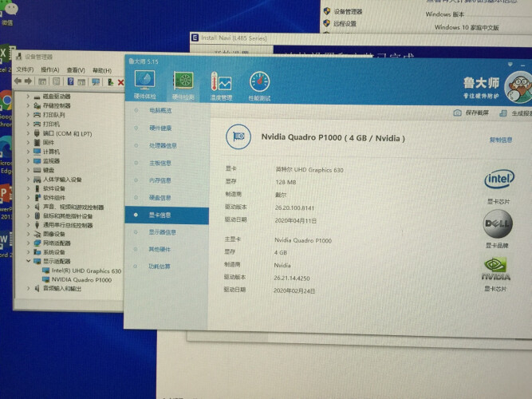Select the 固件 tree item
The image size is (532, 399).
(x=49, y=143)
